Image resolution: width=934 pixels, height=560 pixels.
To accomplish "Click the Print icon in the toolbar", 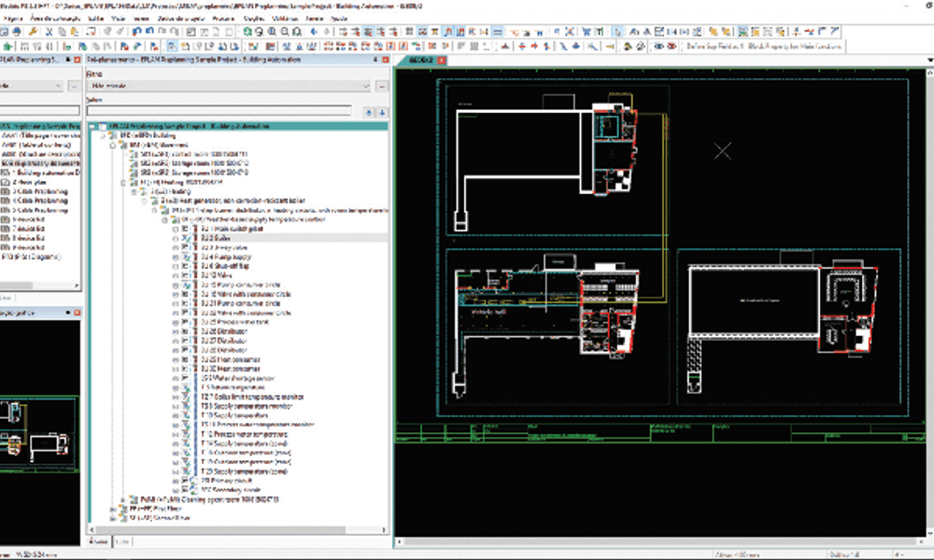I will pyautogui.click(x=16, y=32).
